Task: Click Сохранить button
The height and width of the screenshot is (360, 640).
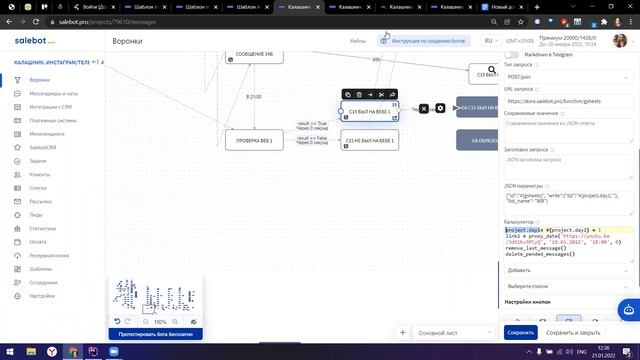Action: point(520,333)
